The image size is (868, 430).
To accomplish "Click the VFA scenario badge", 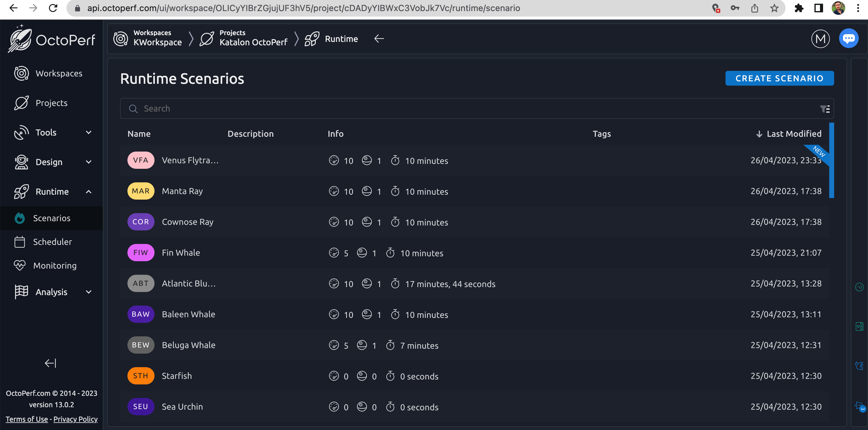I will [140, 160].
